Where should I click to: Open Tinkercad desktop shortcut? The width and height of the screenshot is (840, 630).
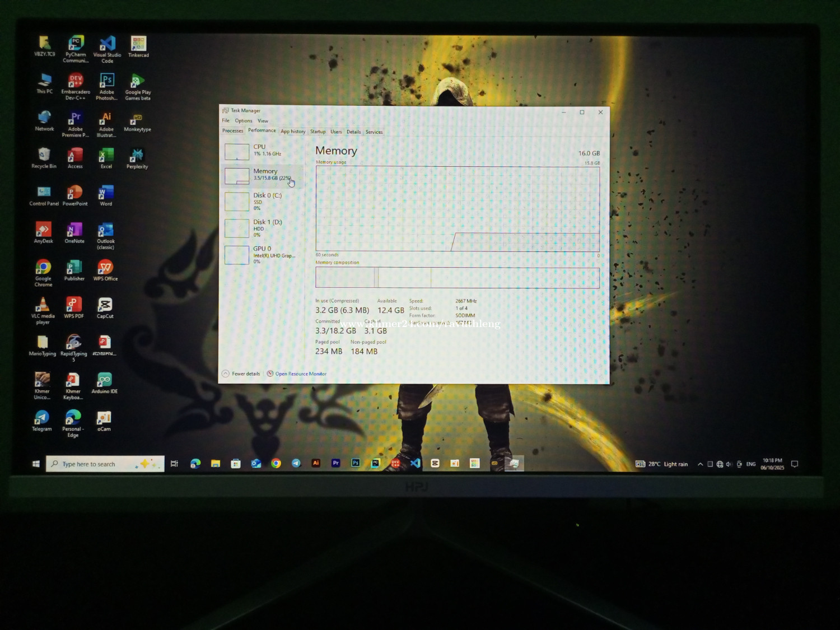tap(138, 47)
